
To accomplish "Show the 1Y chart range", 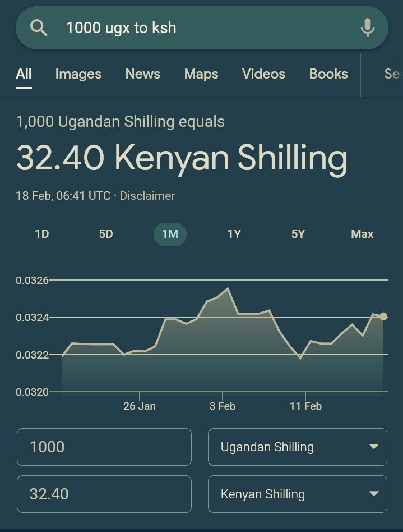I will (x=234, y=234).
